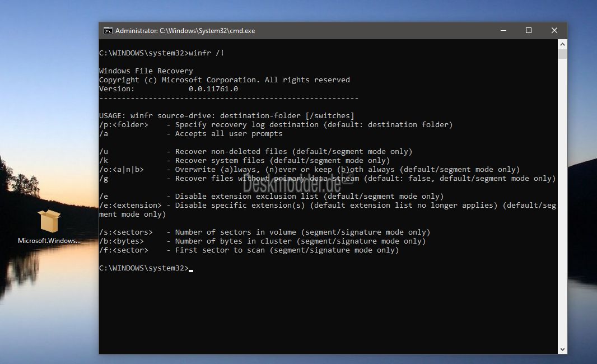Maximize the Administrator cmd.exe window
The image size is (597, 364).
[x=529, y=30]
